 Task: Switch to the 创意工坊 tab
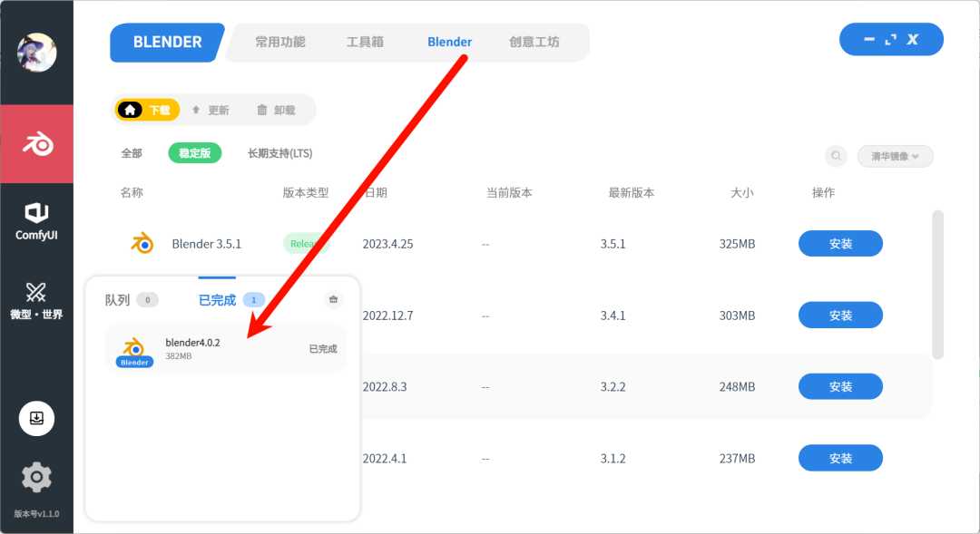(x=534, y=42)
